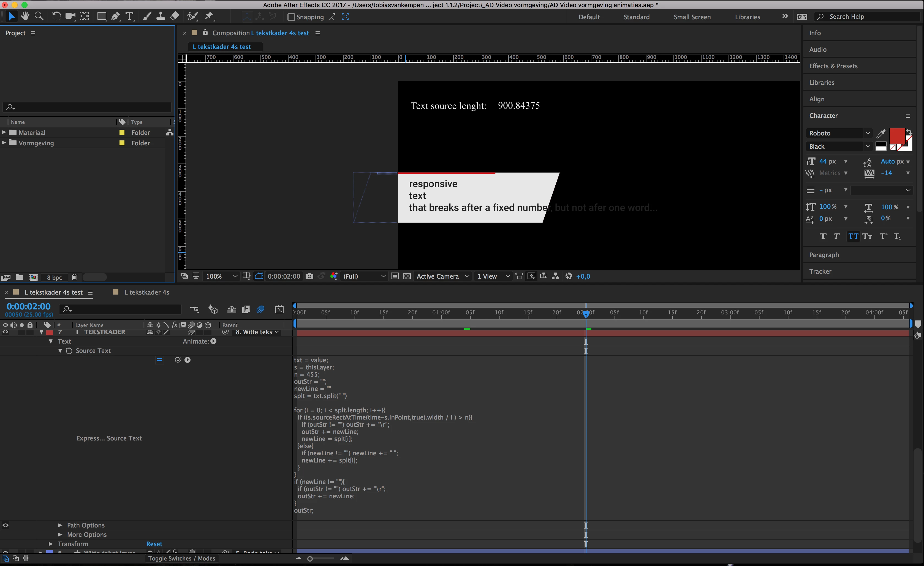Click Toggle Switches / Modes button

[x=181, y=559]
